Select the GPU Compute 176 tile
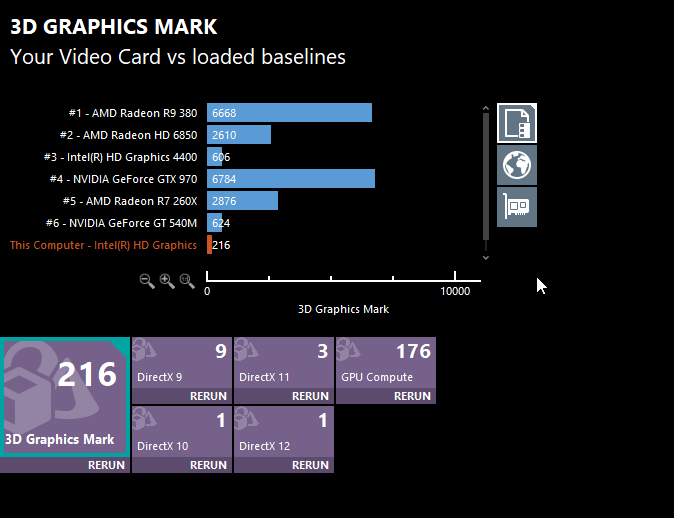674x518 pixels. click(386, 363)
